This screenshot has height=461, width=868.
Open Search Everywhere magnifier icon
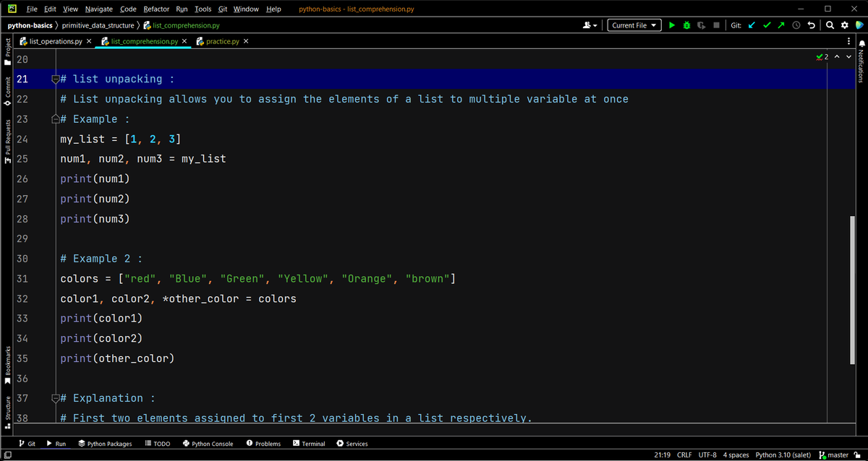pyautogui.click(x=829, y=25)
